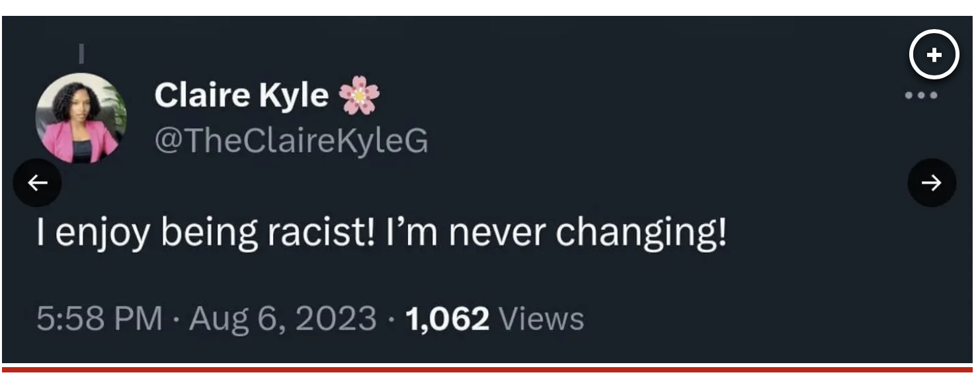
Task: Go to previous image with left arrow
Action: click(38, 183)
